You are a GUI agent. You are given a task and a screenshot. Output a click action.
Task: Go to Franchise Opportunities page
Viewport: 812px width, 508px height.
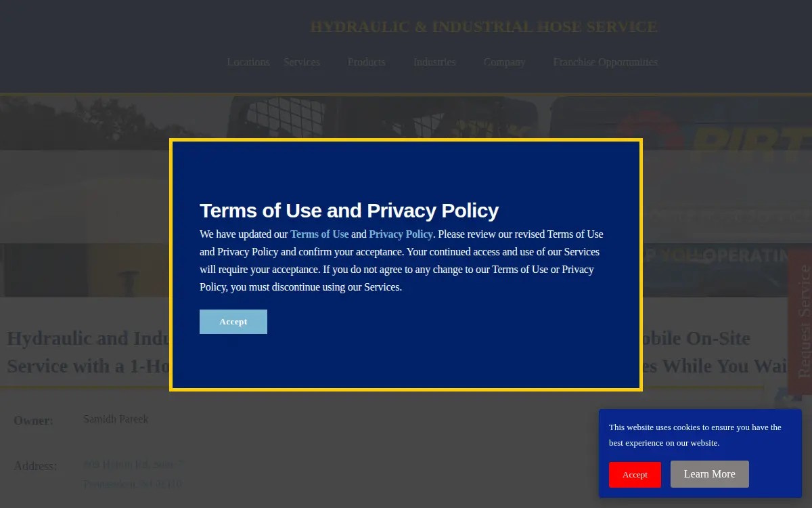point(605,62)
